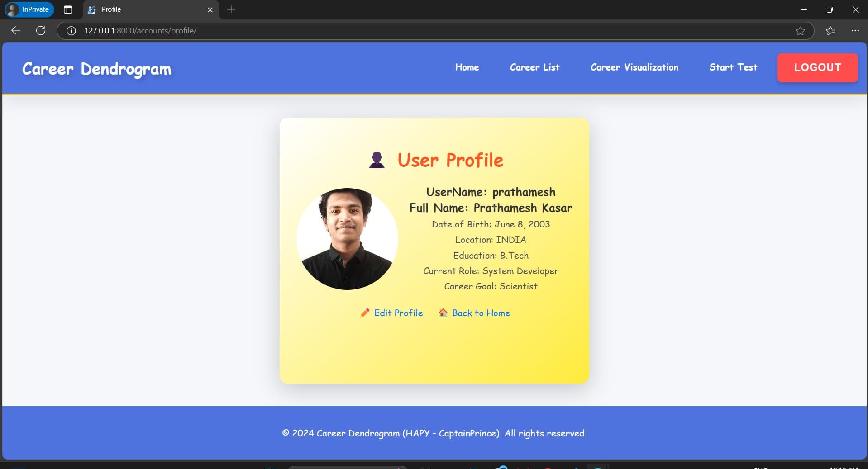868x469 pixels.
Task: Open the Edit Profile link
Action: coord(398,313)
